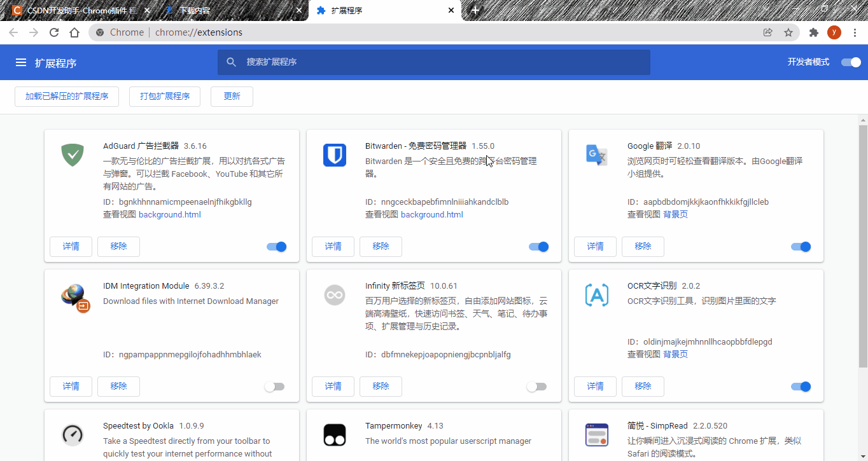Open Chrome's three-dot menu
This screenshot has width=868, height=461.
point(855,32)
